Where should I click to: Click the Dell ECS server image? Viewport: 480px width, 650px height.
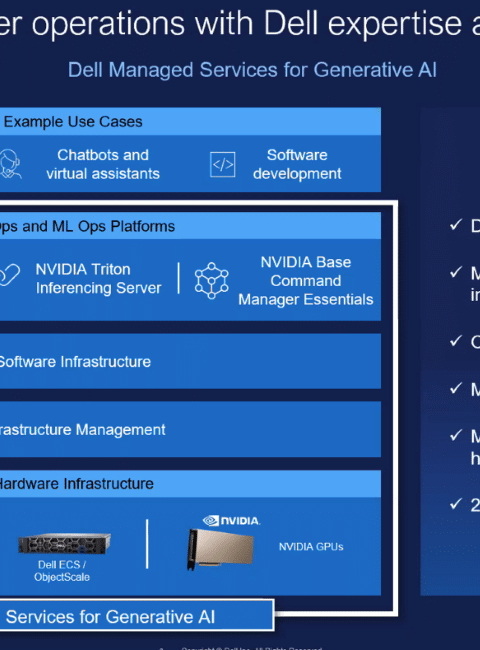[x=65, y=543]
